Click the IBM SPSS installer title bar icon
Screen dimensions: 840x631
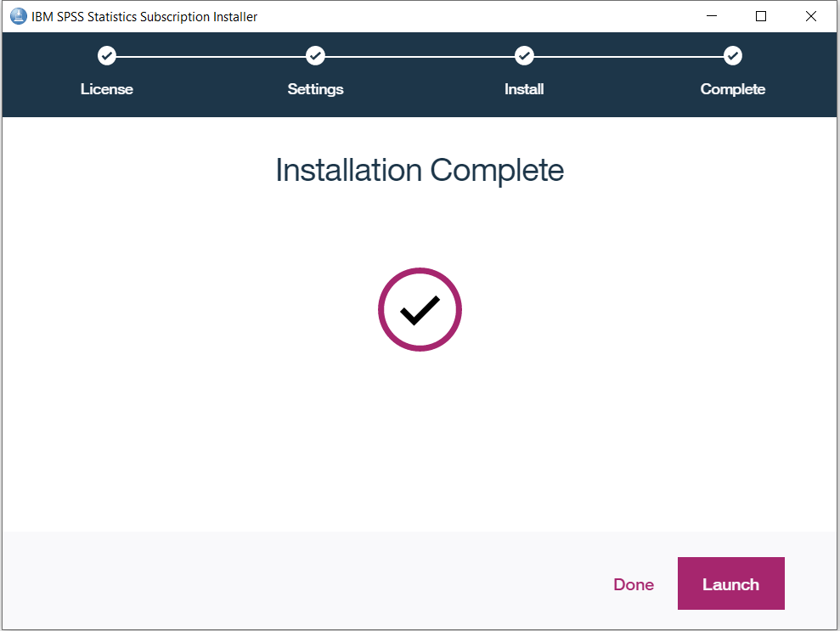[18, 15]
